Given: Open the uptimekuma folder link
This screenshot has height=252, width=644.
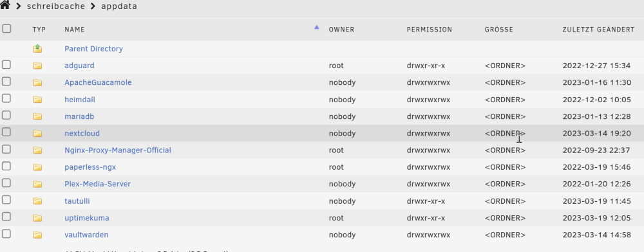Looking at the screenshot, I should click(x=87, y=218).
